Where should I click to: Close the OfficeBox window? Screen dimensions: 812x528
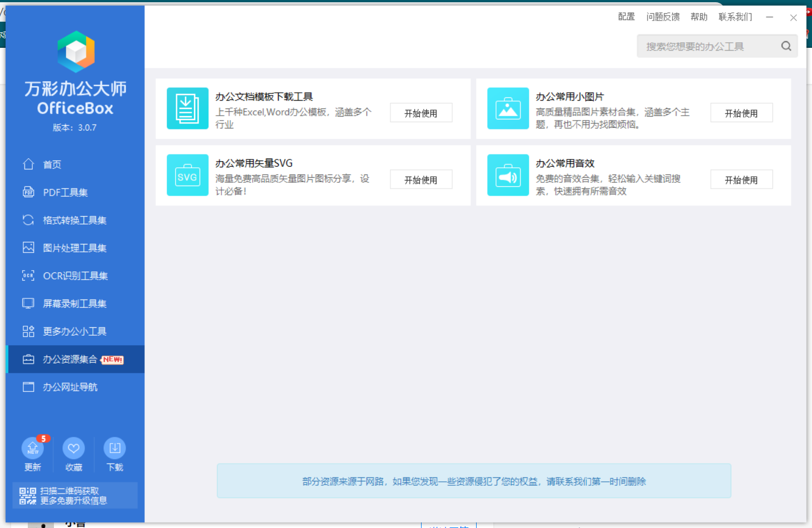(794, 17)
